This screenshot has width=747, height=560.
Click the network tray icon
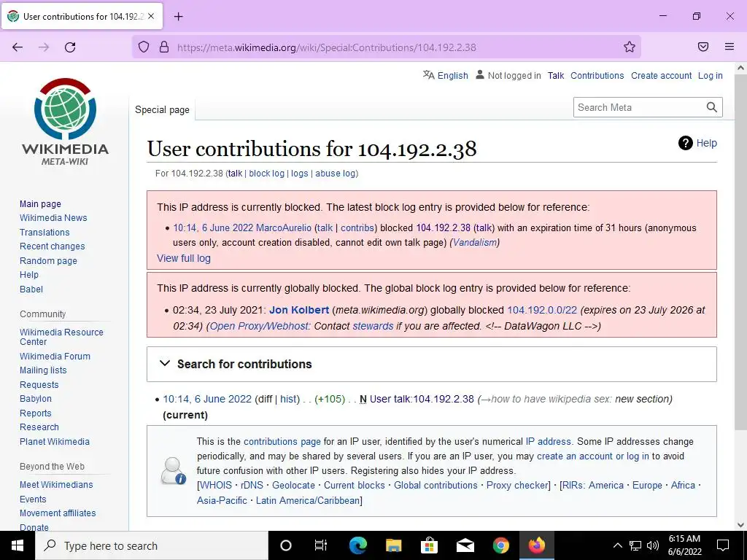point(635,545)
